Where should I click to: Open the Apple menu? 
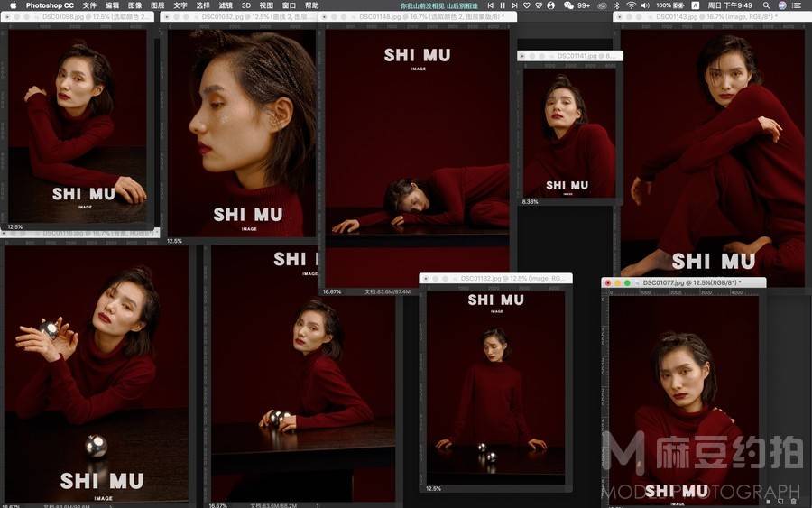coord(13,5)
